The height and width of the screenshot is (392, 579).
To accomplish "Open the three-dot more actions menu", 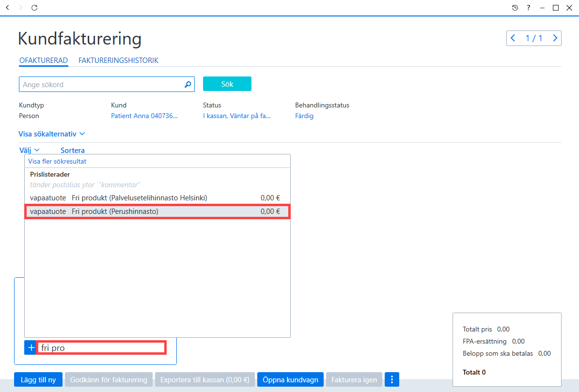I will [392, 379].
